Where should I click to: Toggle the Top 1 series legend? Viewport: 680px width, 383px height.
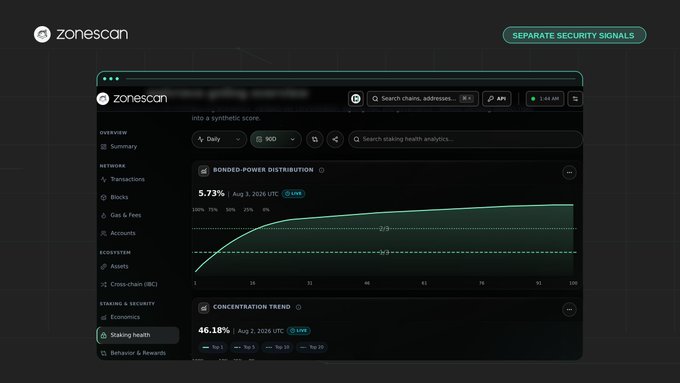pos(212,347)
